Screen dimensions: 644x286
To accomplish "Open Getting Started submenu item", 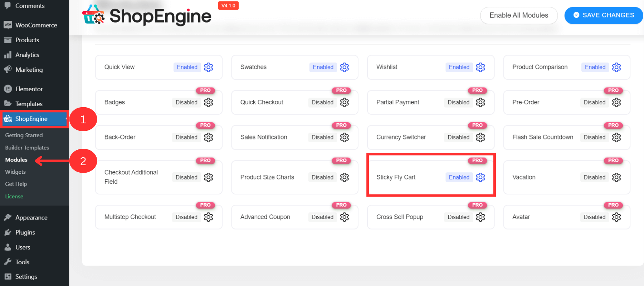I will click(x=24, y=135).
